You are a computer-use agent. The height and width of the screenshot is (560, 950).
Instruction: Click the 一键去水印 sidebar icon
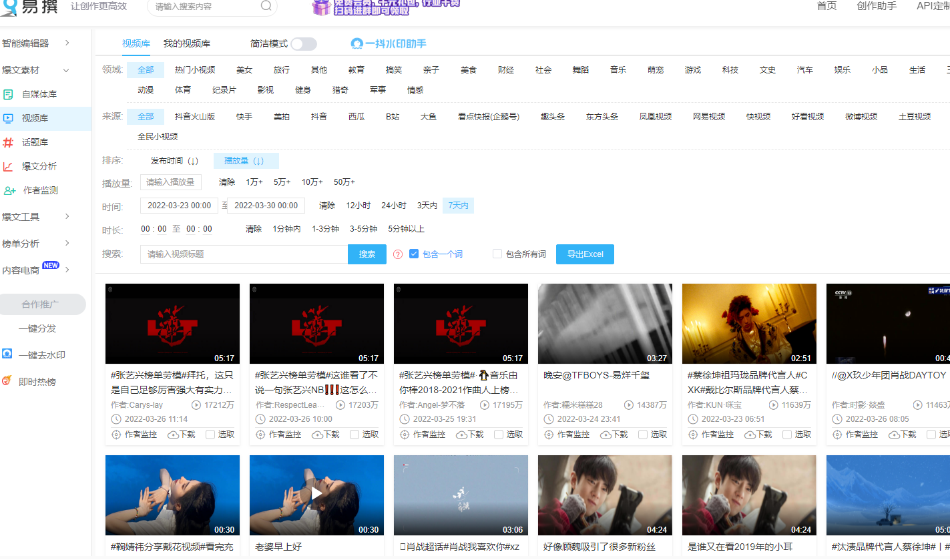pyautogui.click(x=7, y=354)
